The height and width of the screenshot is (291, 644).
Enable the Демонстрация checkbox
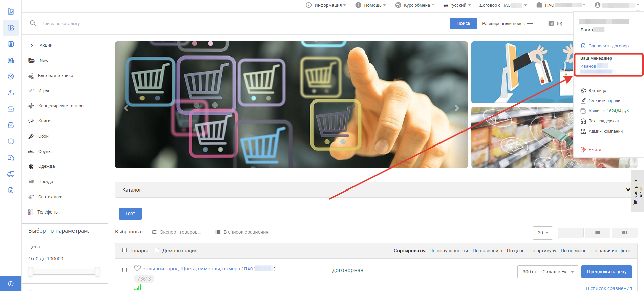tap(157, 250)
